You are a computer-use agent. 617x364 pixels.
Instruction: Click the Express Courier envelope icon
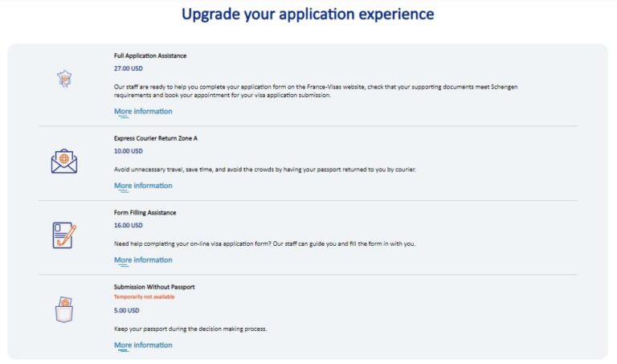coord(64,162)
